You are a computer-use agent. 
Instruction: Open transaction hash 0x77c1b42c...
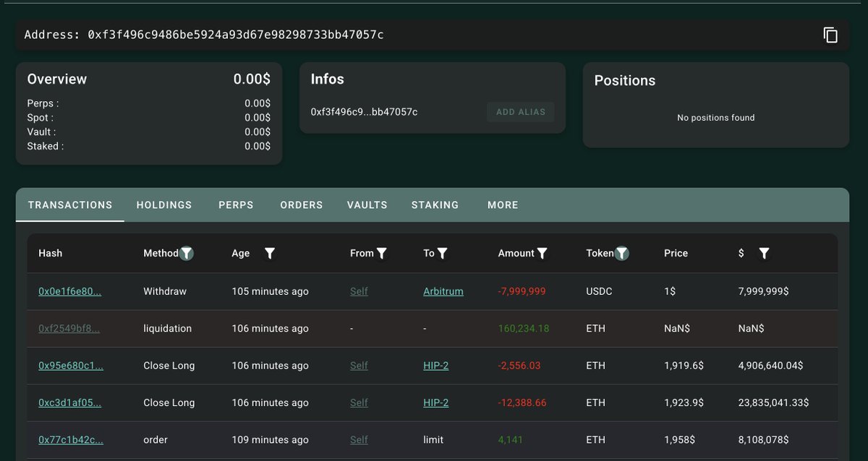pyautogui.click(x=71, y=439)
